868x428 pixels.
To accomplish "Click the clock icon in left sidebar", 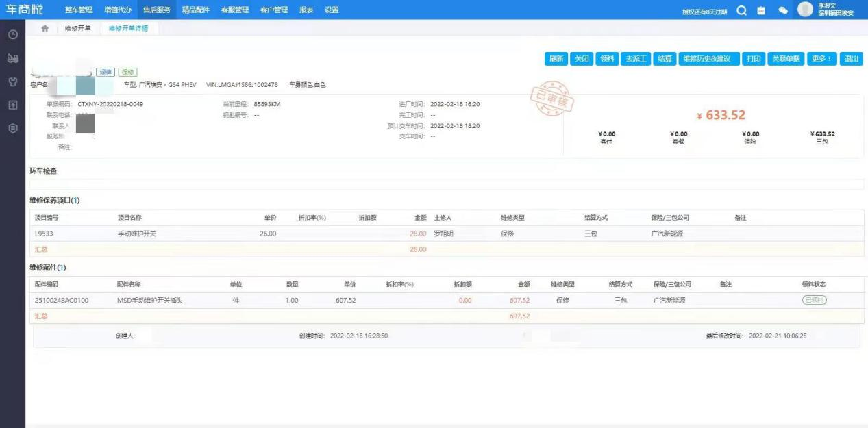I will (x=12, y=35).
